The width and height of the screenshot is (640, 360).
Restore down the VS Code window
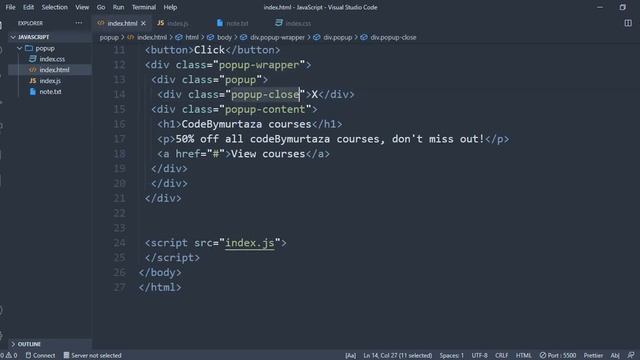coord(622,7)
